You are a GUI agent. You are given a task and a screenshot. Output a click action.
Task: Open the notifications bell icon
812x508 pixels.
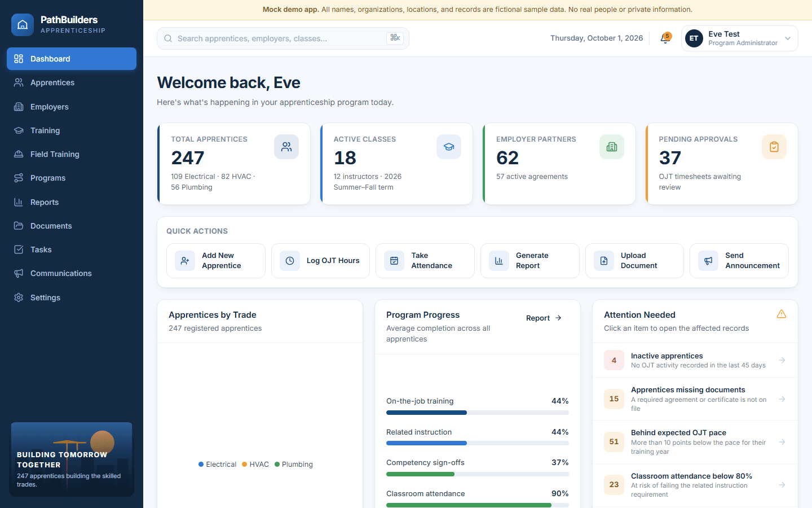tap(665, 38)
